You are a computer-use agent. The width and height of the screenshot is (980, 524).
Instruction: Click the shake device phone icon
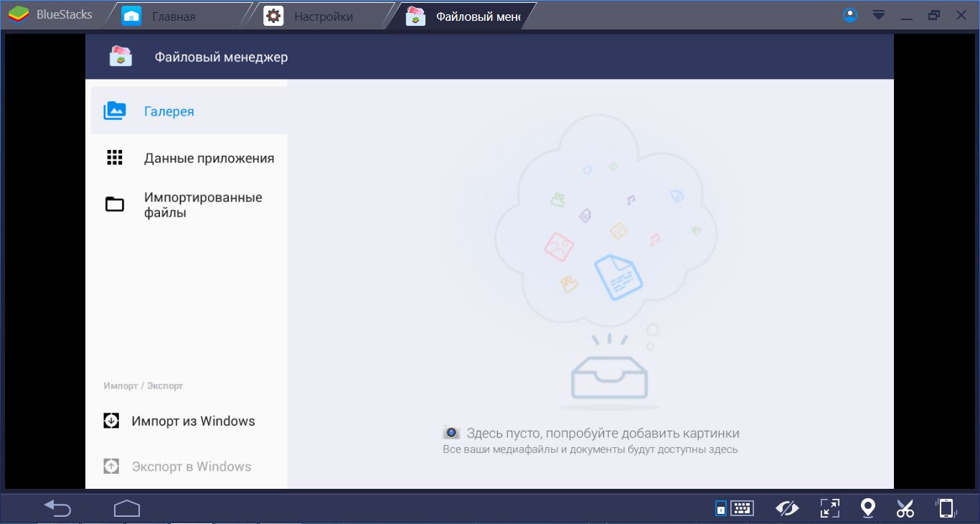[946, 508]
